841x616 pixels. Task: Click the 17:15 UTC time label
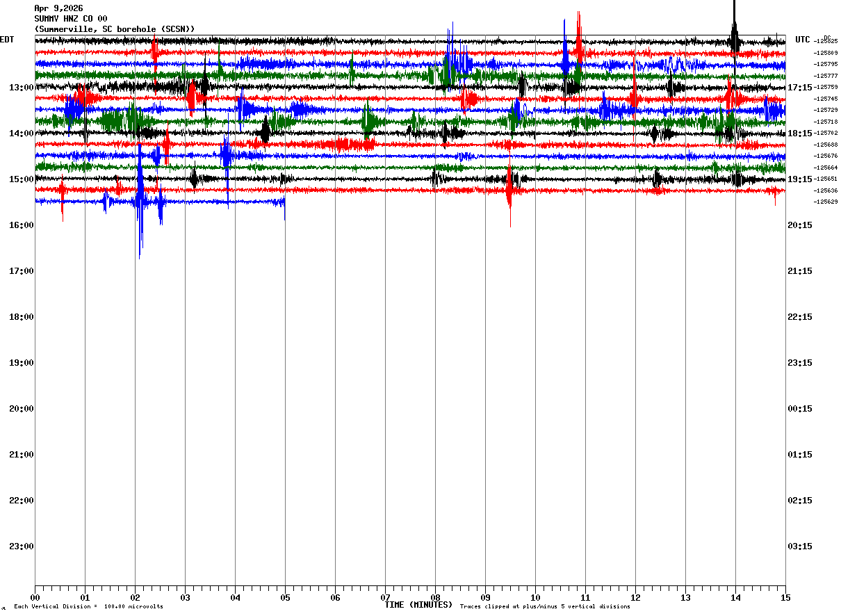pos(800,88)
